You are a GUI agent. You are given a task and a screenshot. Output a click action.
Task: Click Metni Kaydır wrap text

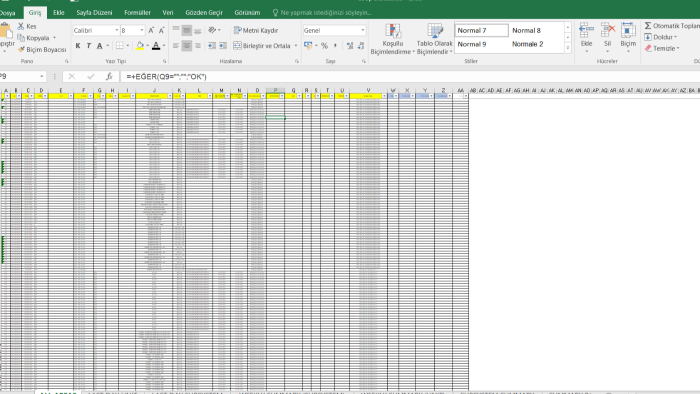pos(256,30)
